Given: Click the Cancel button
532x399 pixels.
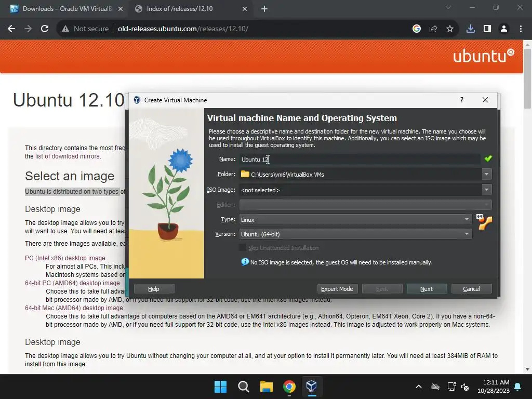Looking at the screenshot, I should [471, 289].
